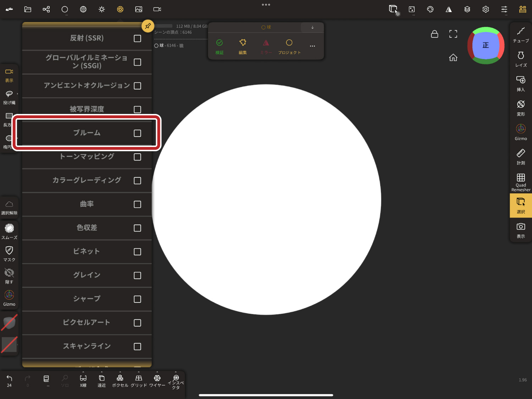Select the Mask (マスク) tool
532x399 pixels.
9,253
